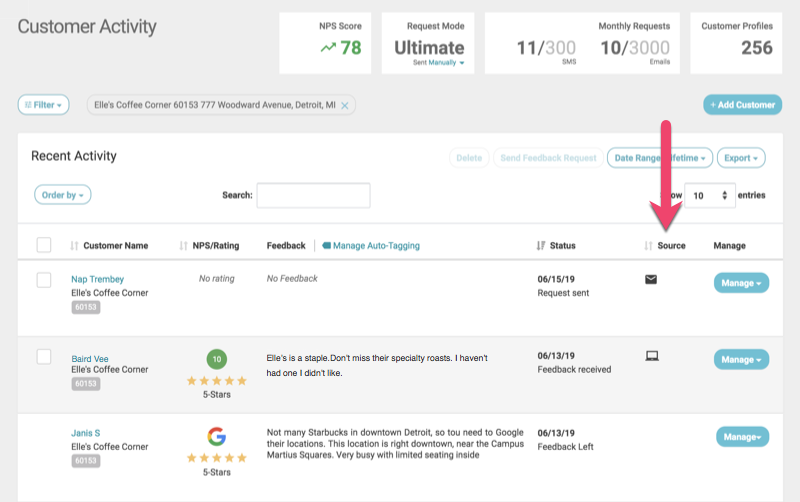Open the Janis S customer link

(85, 433)
